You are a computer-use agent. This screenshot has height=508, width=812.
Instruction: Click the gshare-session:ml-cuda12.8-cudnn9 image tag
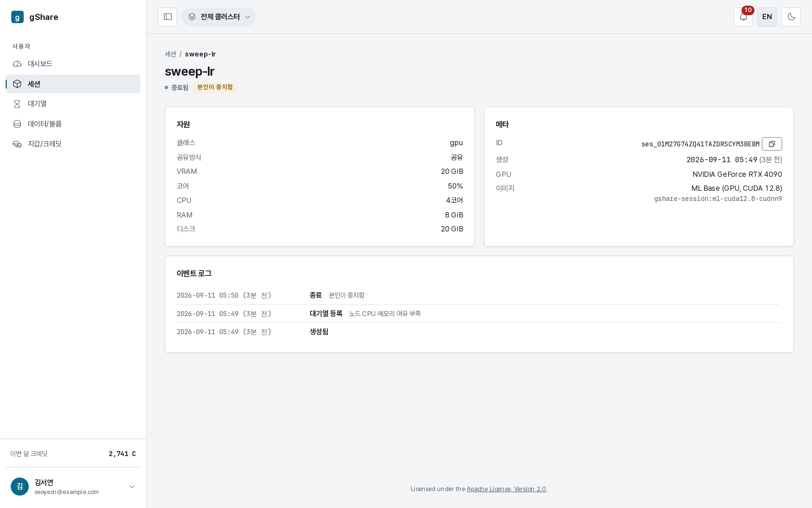(718, 199)
